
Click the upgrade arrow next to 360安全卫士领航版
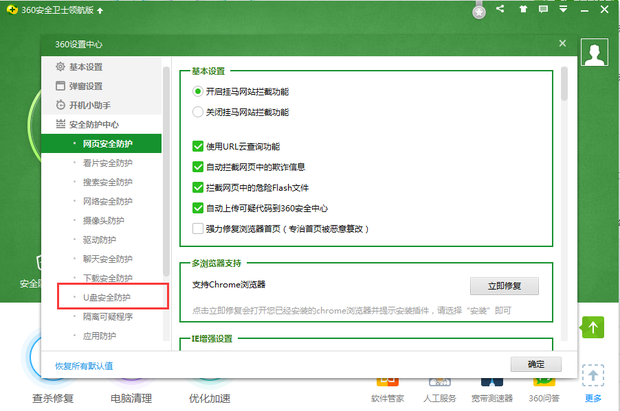[100, 11]
